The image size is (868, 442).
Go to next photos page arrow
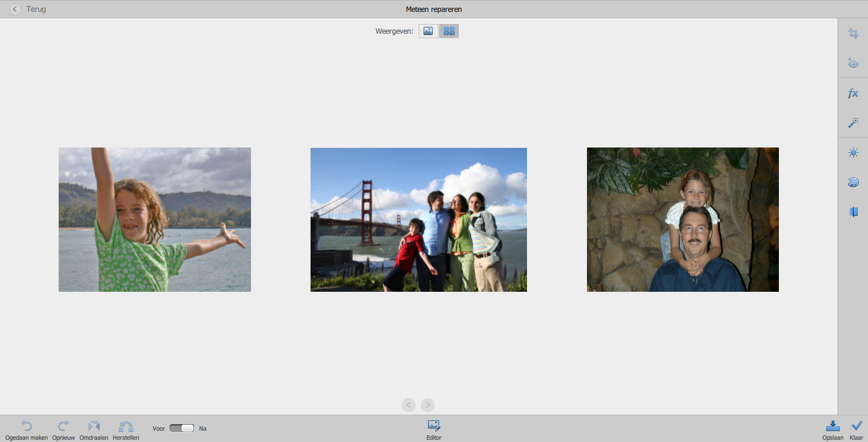pyautogui.click(x=428, y=405)
